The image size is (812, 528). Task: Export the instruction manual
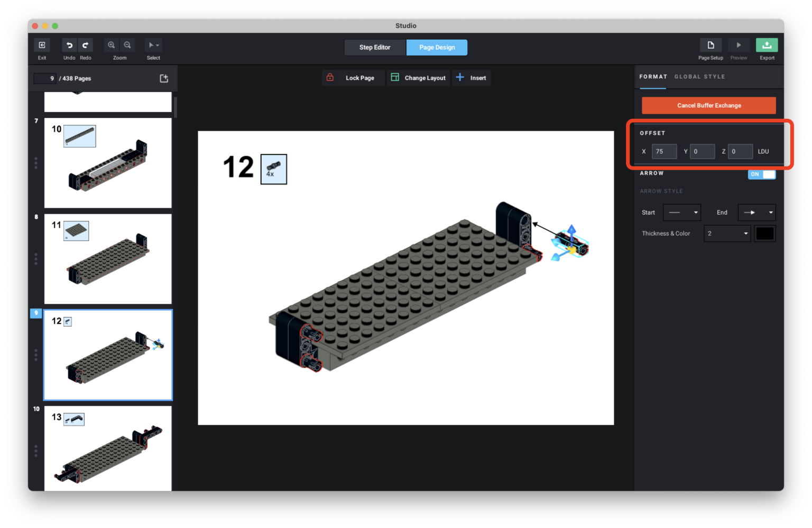click(767, 45)
